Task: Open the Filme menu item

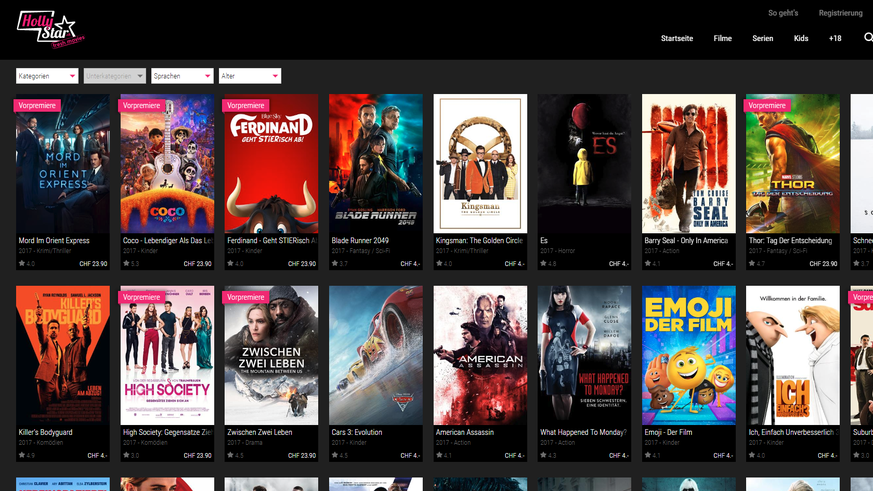Action: [723, 38]
